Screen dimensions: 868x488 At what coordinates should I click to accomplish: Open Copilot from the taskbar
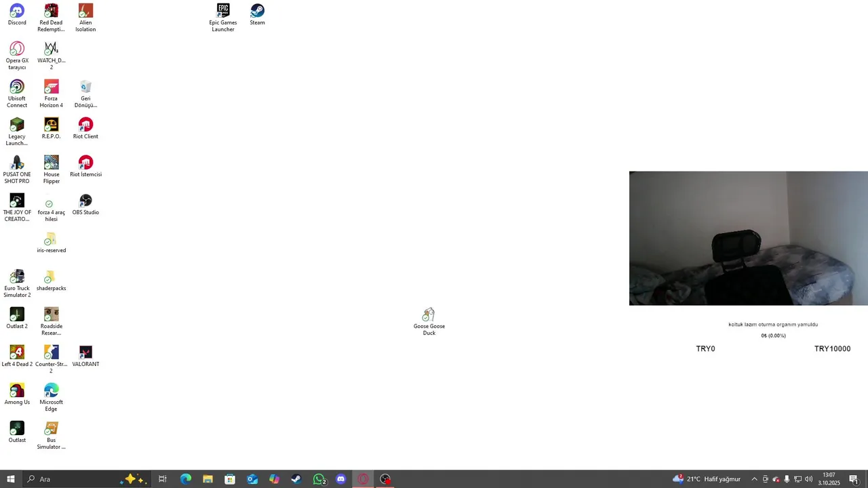click(274, 479)
